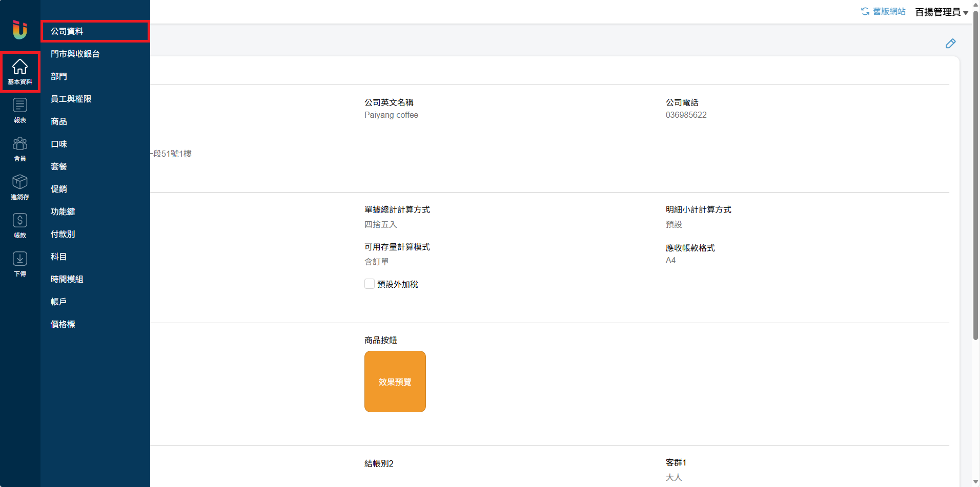Select 公司資料 in the submenu
980x487 pixels.
coord(67,31)
